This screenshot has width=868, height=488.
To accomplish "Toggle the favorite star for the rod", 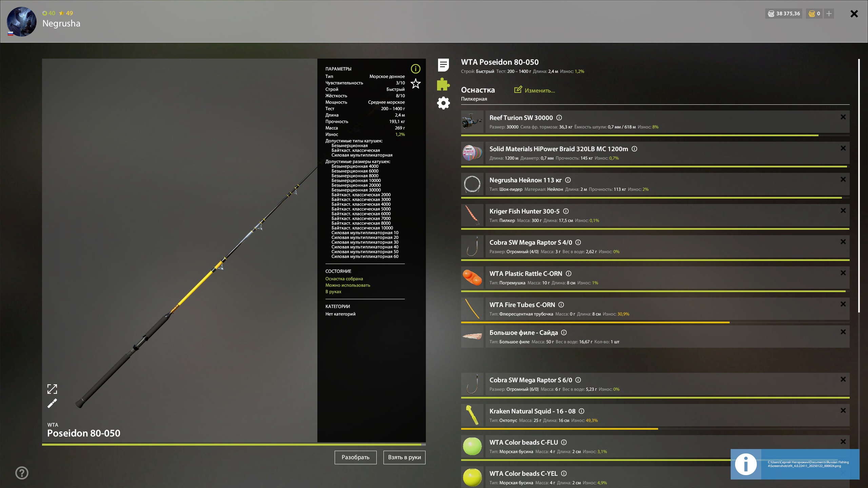I will [415, 83].
